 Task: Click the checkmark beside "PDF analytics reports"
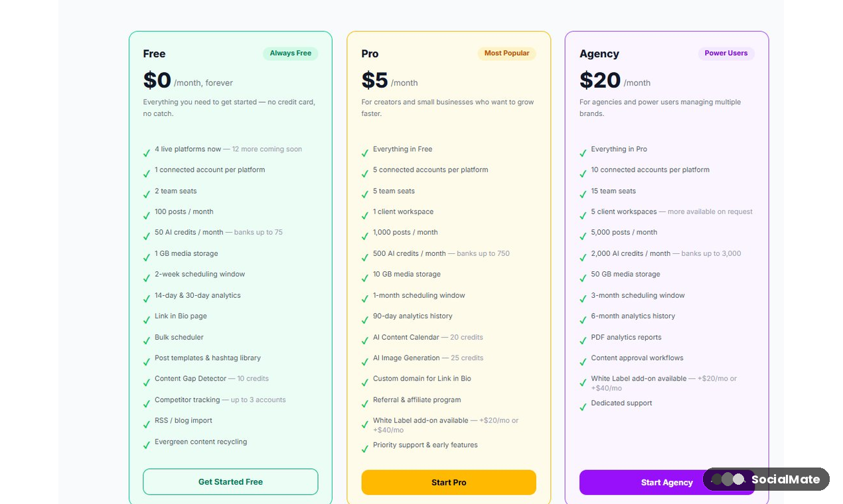[582, 339]
